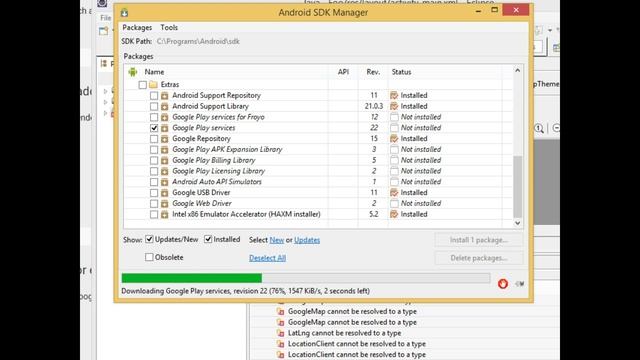The height and width of the screenshot is (360, 640).
Task: Enable the Obsolete checkbox
Action: [x=149, y=257]
